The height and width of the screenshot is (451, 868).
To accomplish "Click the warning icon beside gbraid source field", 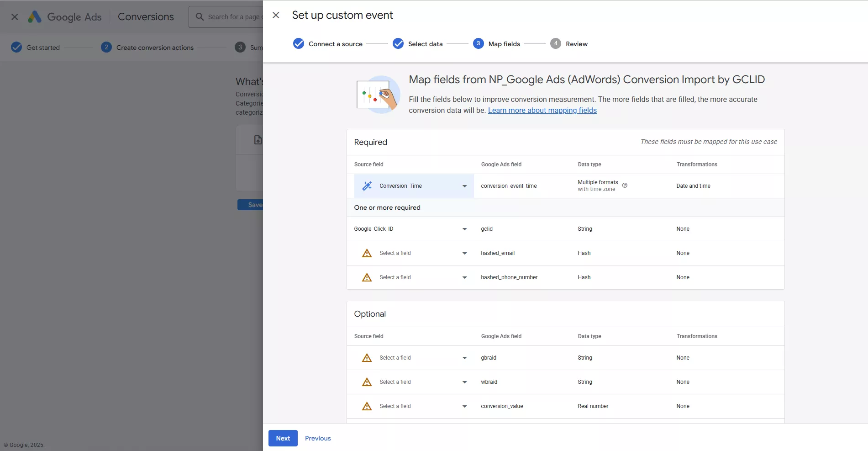I will tap(367, 358).
